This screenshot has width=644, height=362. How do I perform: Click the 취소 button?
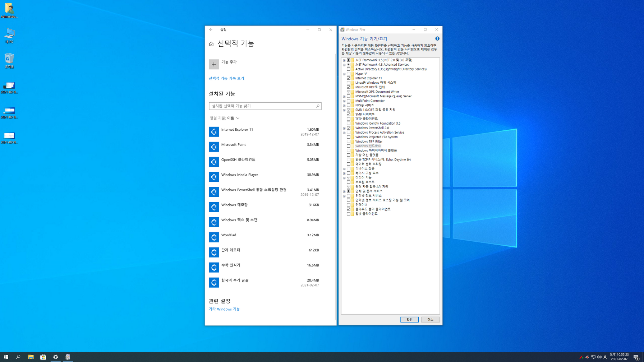click(430, 320)
